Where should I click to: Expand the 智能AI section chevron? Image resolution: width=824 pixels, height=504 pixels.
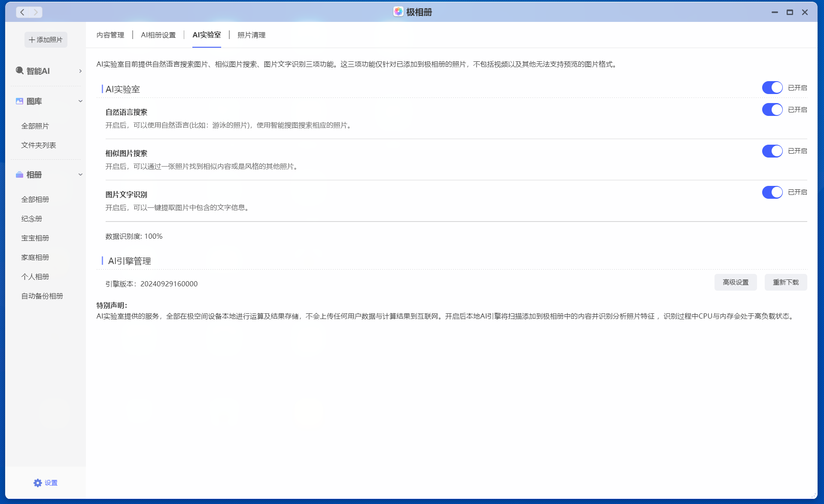pyautogui.click(x=80, y=71)
